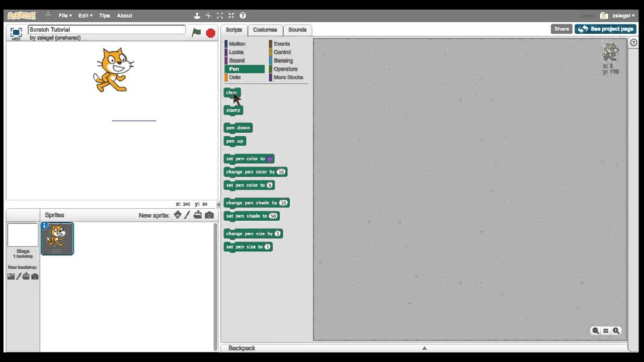Switch to the Costumes tab
Image resolution: width=644 pixels, height=362 pixels.
pos(265,30)
